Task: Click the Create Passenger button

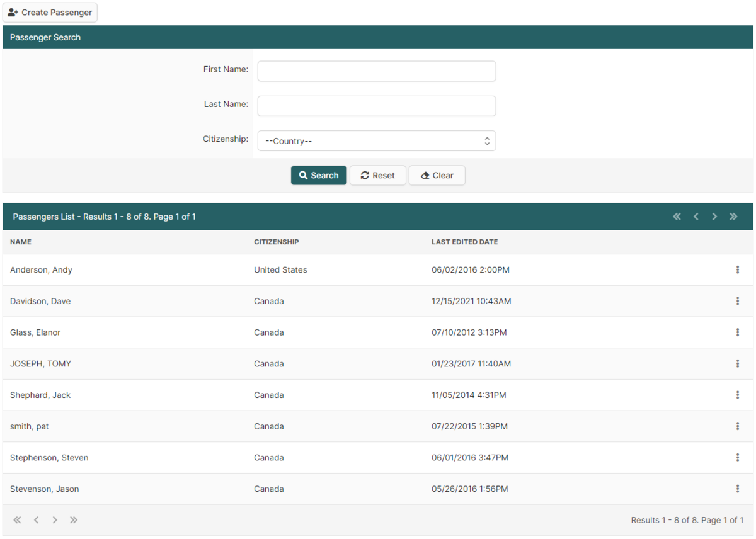Action: [x=50, y=12]
